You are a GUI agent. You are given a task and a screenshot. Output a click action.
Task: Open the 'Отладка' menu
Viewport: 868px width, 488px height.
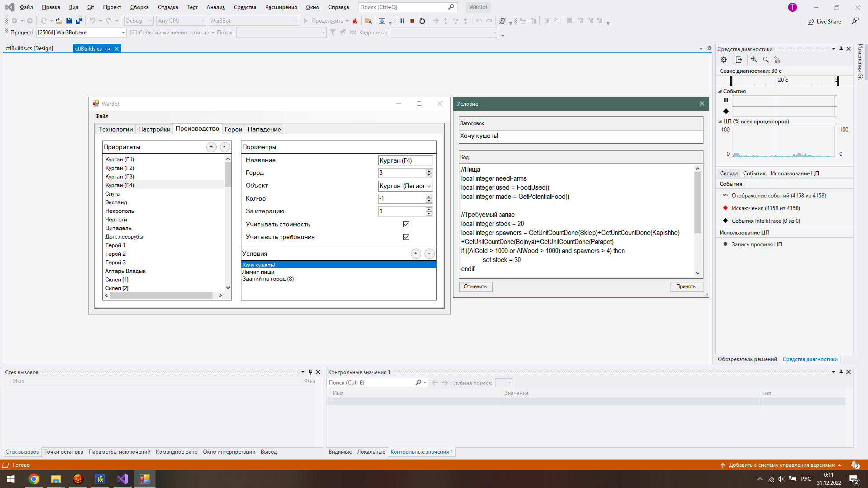coord(167,7)
